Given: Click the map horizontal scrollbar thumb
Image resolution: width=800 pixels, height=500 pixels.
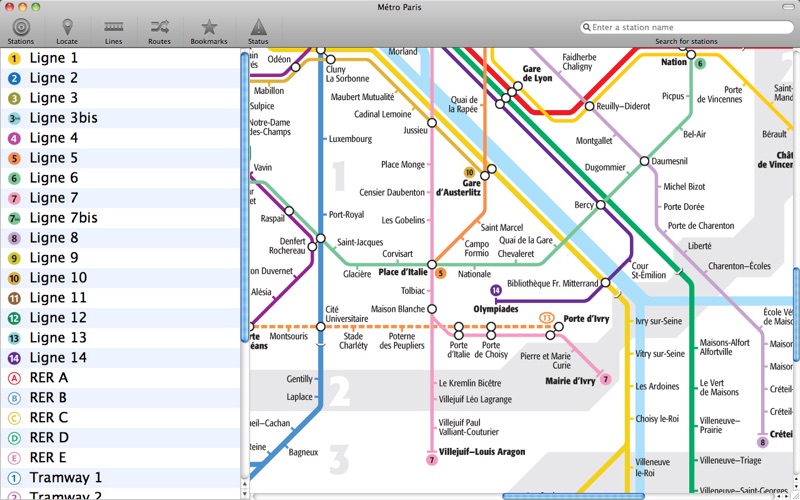Looking at the screenshot, I should pos(573,496).
